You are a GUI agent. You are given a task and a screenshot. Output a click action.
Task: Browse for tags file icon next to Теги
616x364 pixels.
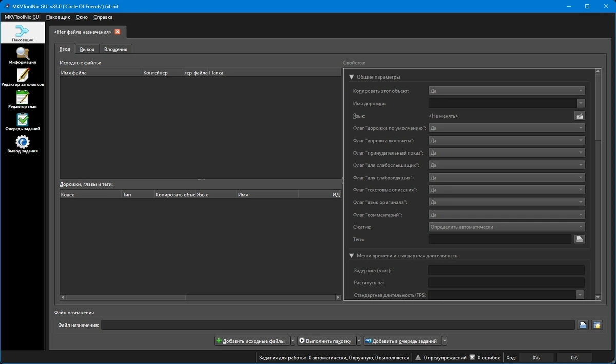[580, 239]
